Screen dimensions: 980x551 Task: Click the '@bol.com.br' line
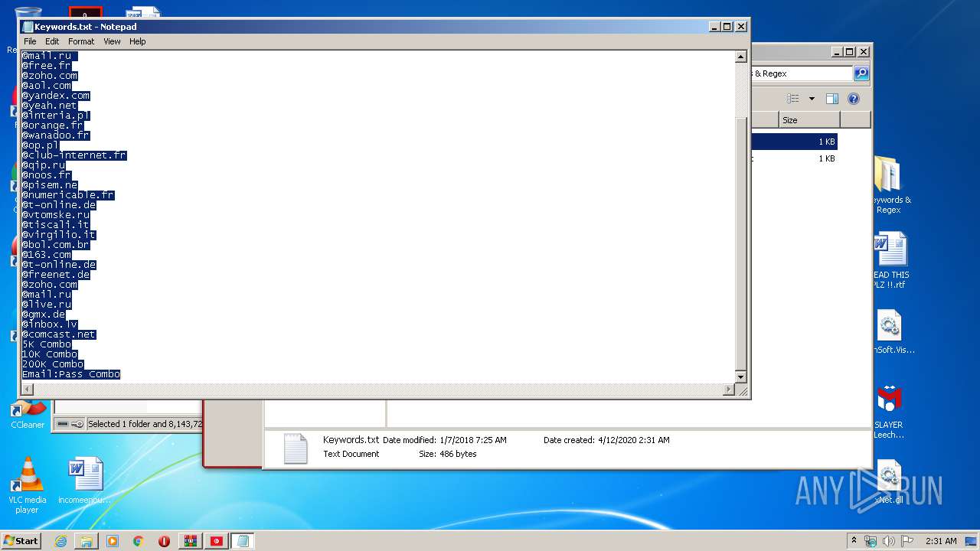click(x=56, y=245)
